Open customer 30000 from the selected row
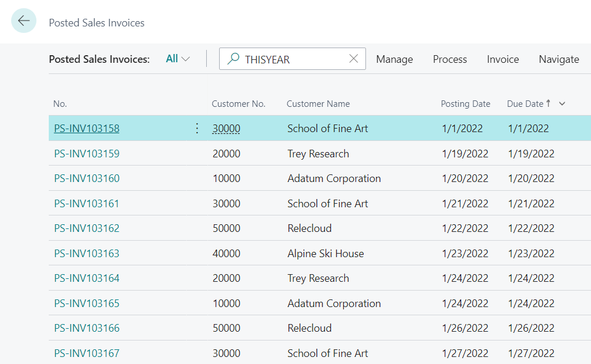 [226, 128]
